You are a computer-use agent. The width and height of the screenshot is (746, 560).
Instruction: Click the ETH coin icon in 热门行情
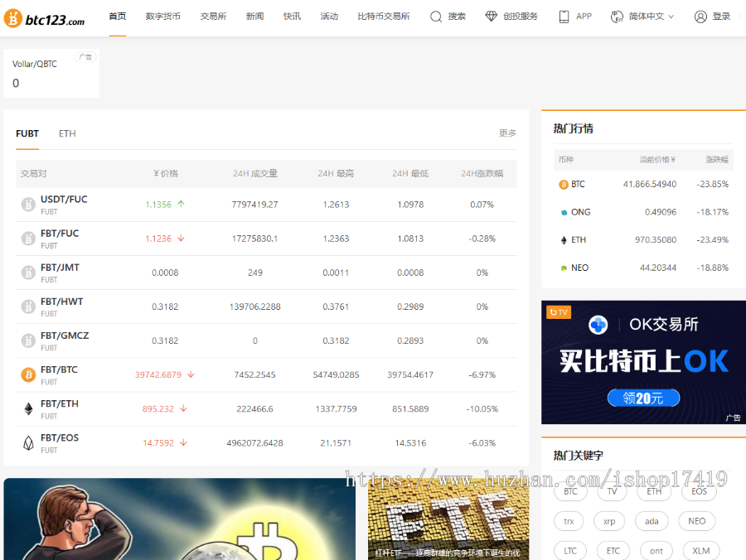pyautogui.click(x=565, y=239)
